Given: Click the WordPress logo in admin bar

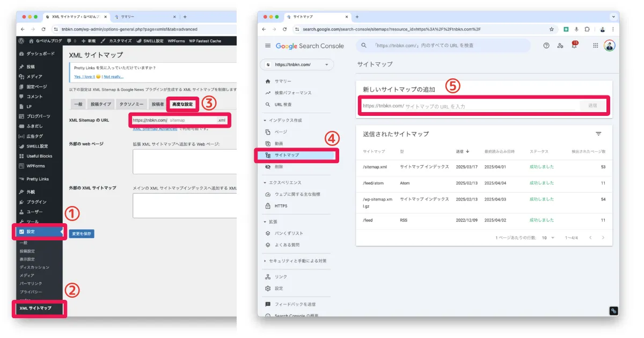Looking at the screenshot, I should coord(21,41).
